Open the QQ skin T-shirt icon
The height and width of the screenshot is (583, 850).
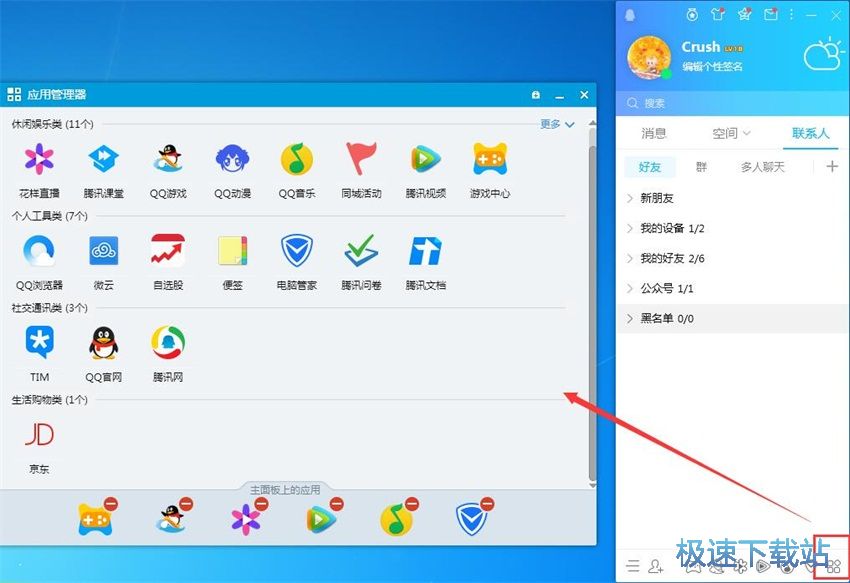pos(718,15)
